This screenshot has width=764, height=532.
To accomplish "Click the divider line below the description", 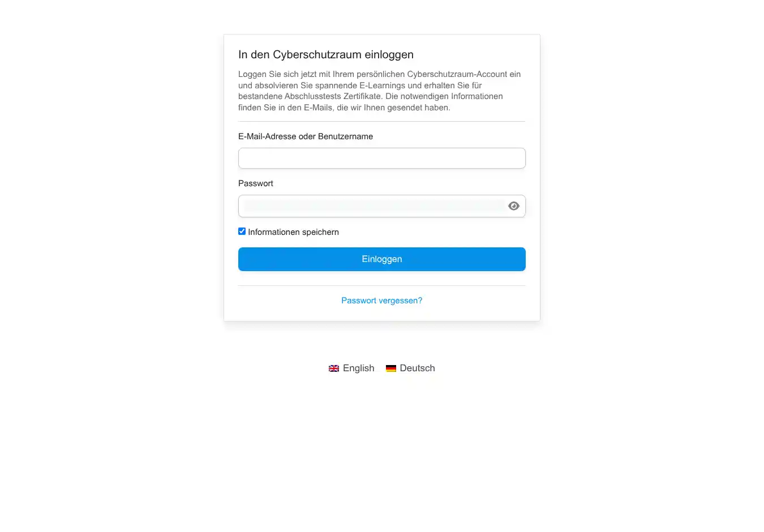I will point(381,121).
